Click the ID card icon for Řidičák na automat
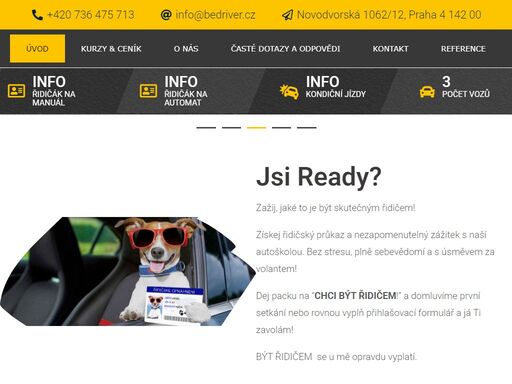 (x=148, y=91)
